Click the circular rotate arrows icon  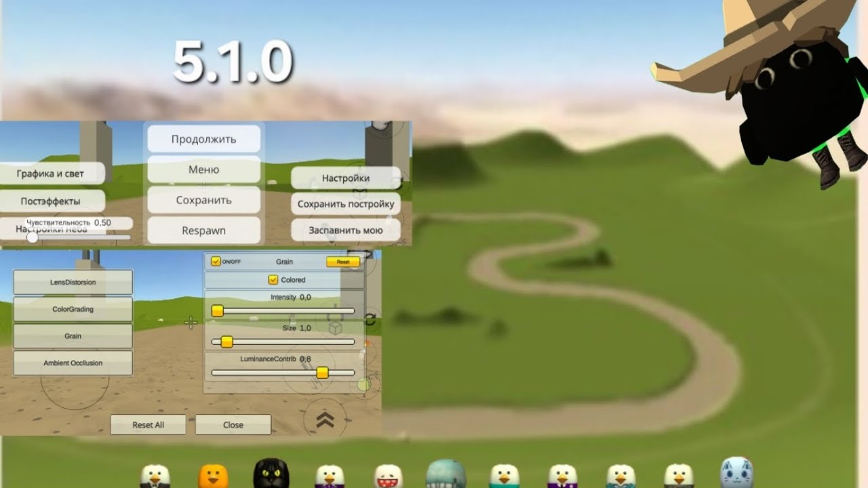tap(370, 319)
